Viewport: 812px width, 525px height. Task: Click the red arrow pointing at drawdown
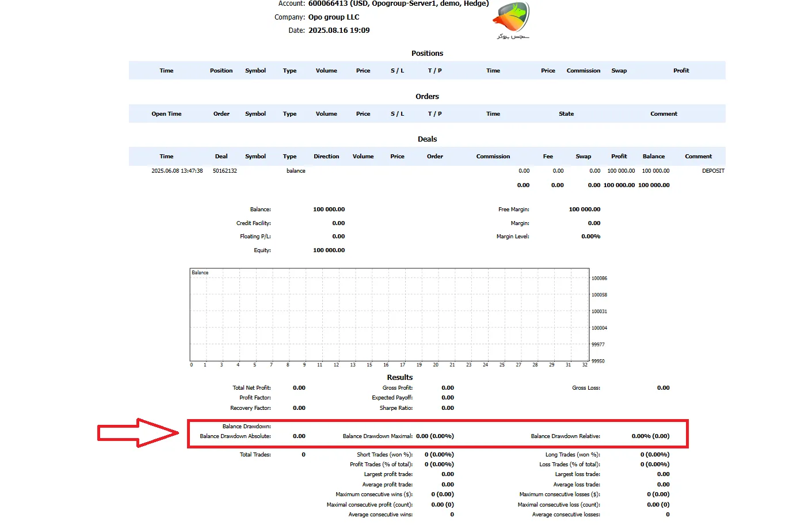point(138,433)
